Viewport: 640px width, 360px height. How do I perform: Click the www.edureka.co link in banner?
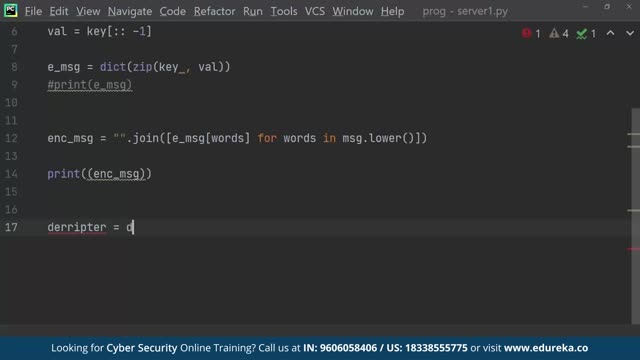coord(546,348)
